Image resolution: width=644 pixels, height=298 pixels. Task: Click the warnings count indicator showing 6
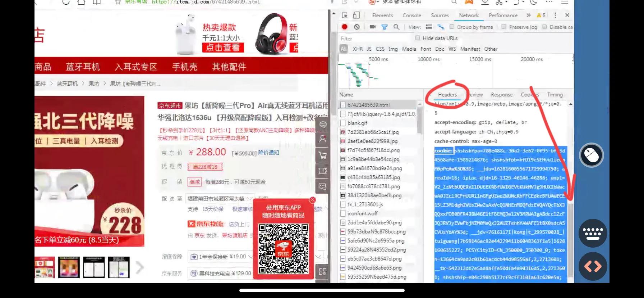(x=541, y=15)
